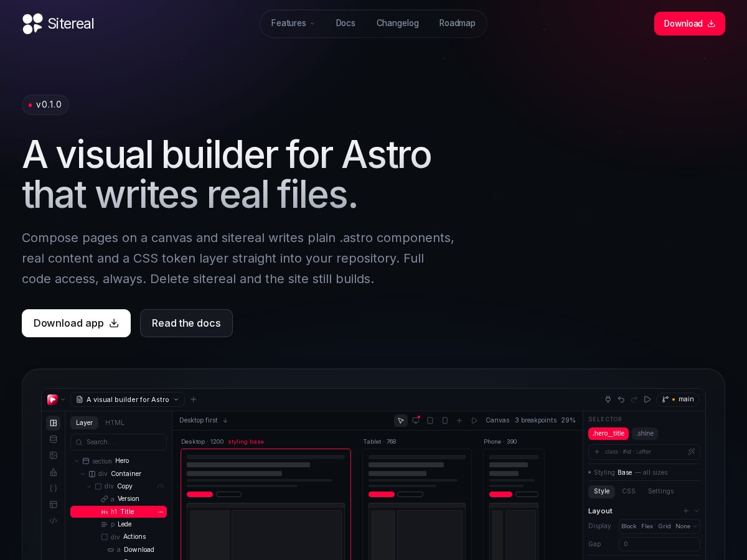The height and width of the screenshot is (560, 747).
Task: Click the Tablet 768 canvas frame preview
Action: (417, 505)
